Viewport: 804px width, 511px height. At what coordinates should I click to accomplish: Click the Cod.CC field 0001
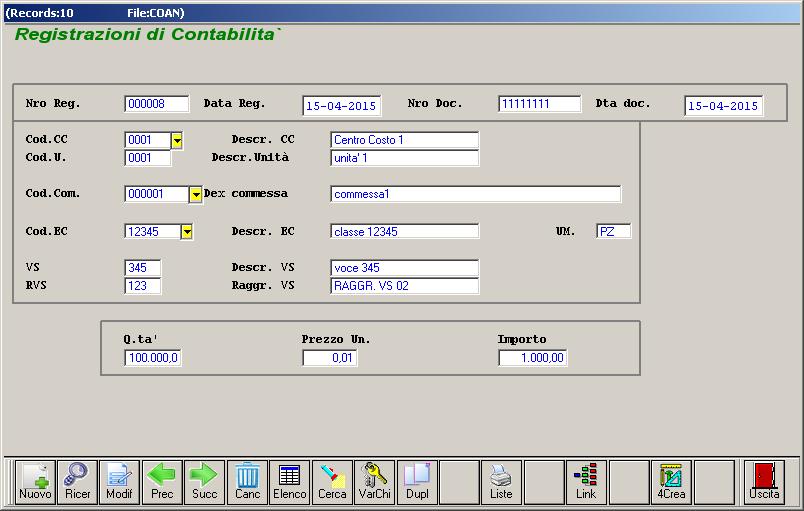[148, 140]
